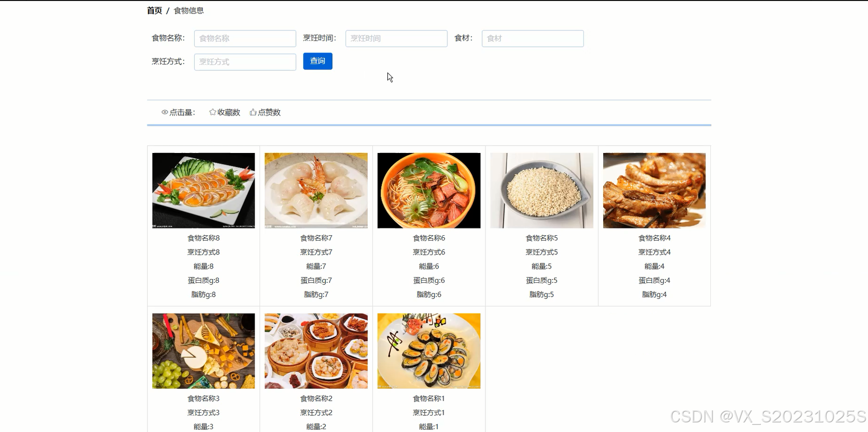Image resolution: width=868 pixels, height=432 pixels.
Task: Click the 能量:6 value
Action: point(429,267)
